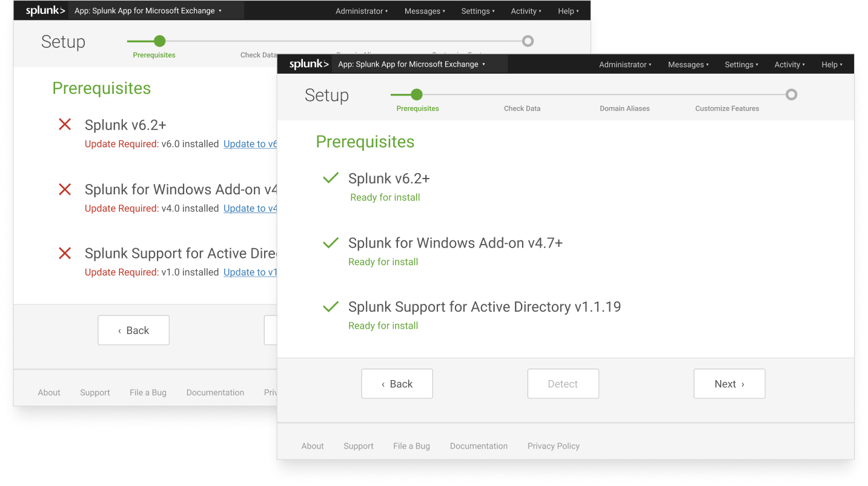This screenshot has width=868, height=486.
Task: Click the Splunk logo in front window
Action: tap(309, 64)
